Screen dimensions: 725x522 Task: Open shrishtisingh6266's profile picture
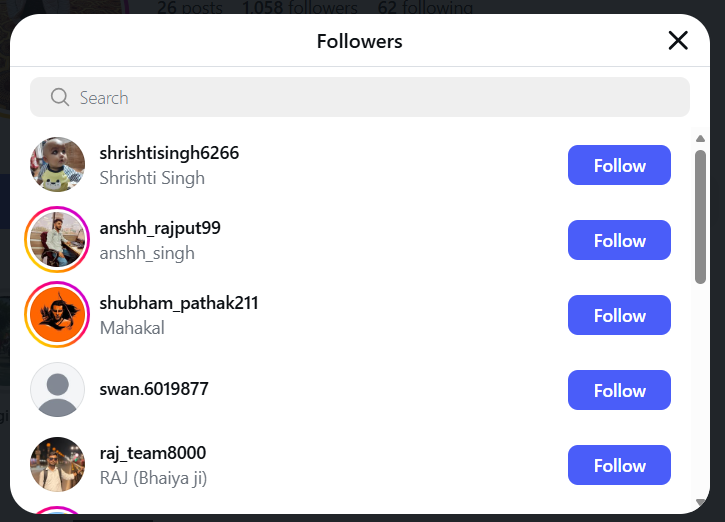pos(57,165)
